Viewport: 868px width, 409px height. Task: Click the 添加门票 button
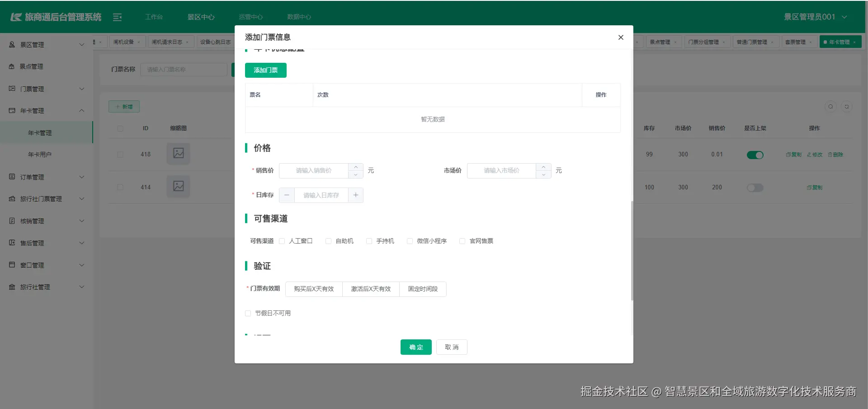pyautogui.click(x=265, y=70)
